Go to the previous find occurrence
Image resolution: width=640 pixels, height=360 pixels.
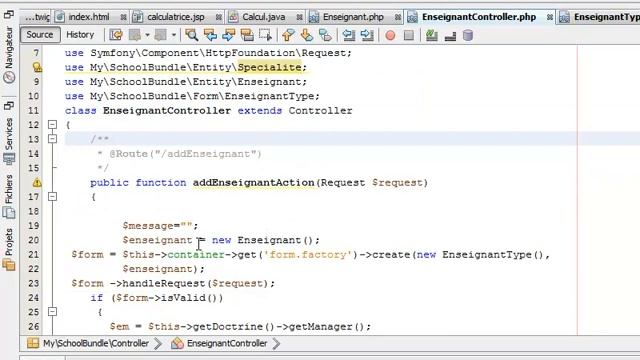(x=210, y=35)
